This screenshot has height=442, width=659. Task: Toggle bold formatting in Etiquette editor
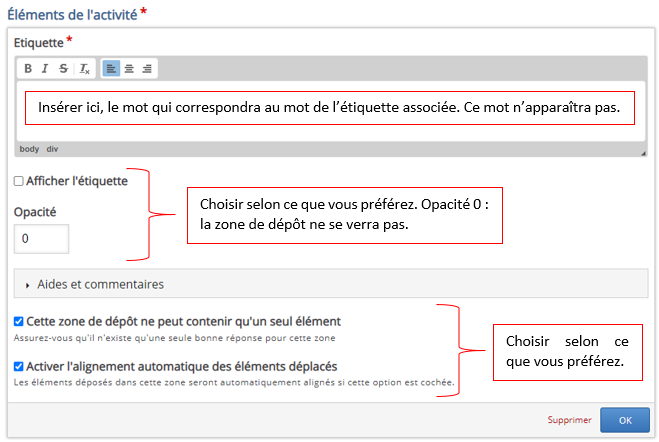tap(28, 69)
